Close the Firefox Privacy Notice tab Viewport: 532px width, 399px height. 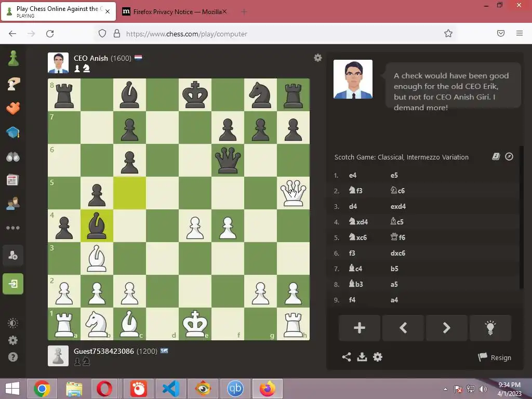[224, 11]
